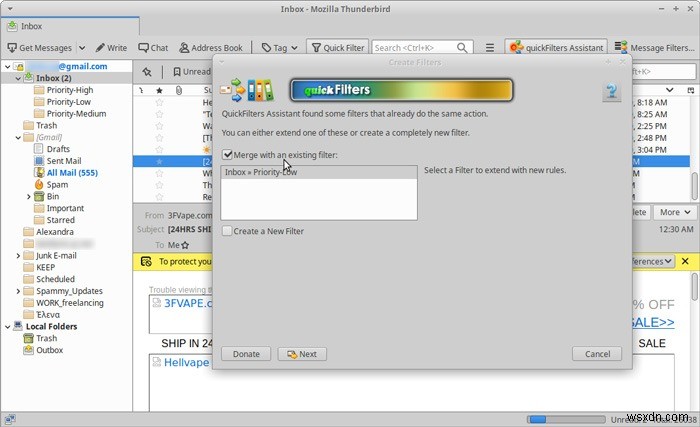Click the status bar connection icon

(x=10, y=419)
